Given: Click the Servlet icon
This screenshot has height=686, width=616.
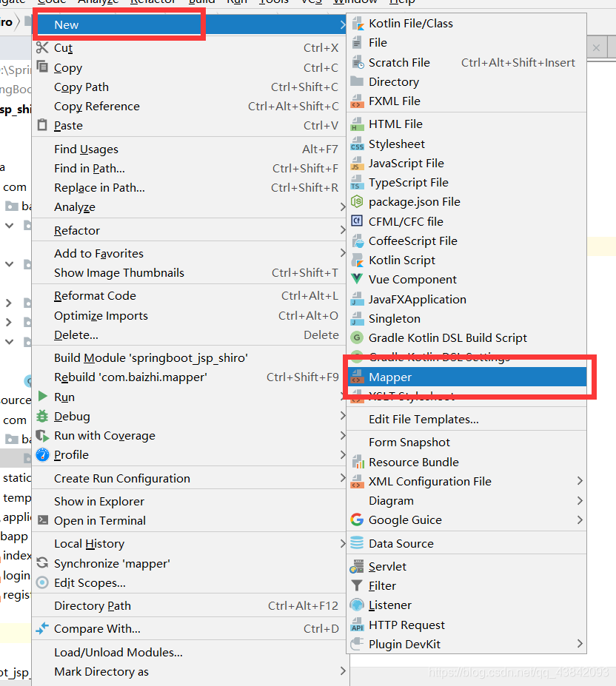Looking at the screenshot, I should (x=357, y=567).
